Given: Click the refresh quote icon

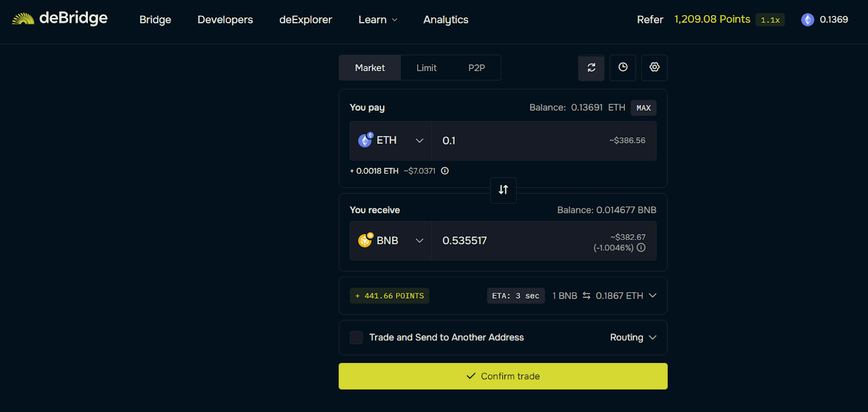Looking at the screenshot, I should 591,67.
